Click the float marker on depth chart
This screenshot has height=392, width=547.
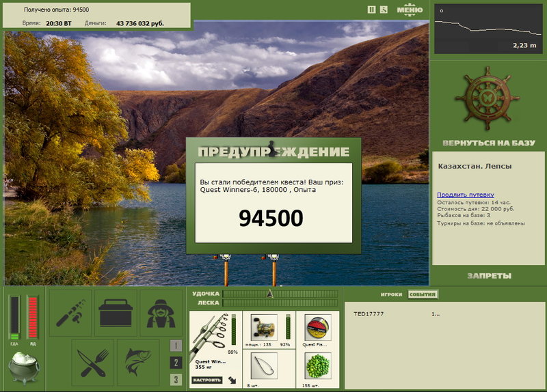point(442,11)
